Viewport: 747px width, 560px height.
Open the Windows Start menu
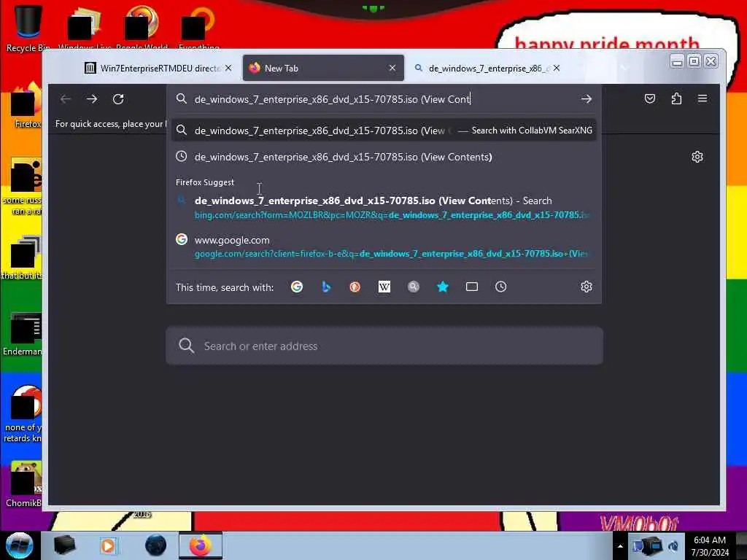click(19, 545)
